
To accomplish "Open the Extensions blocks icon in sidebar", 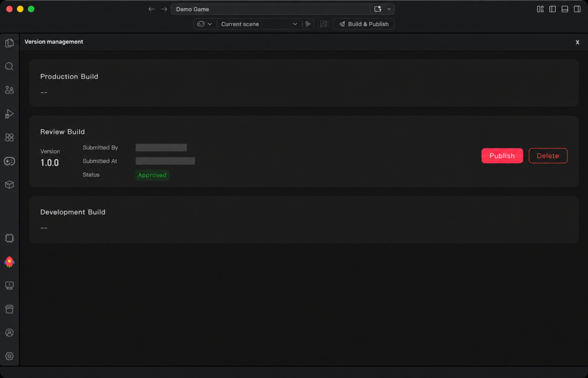I will click(x=9, y=137).
